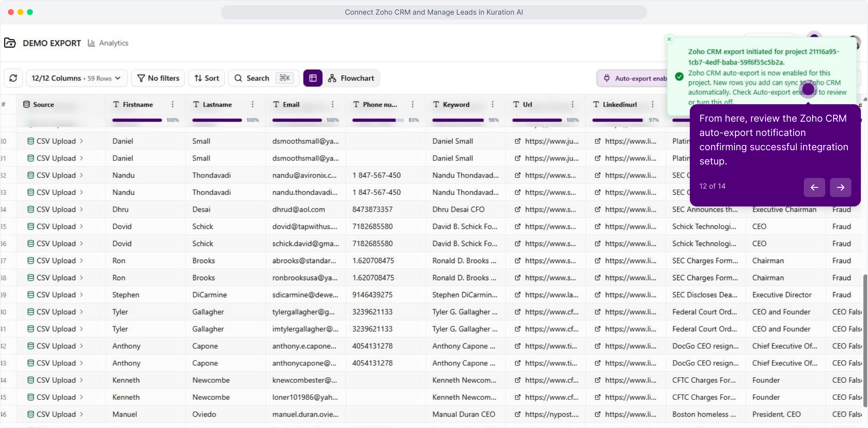This screenshot has height=428, width=868.
Task: Switch to table grid view
Action: pos(313,78)
